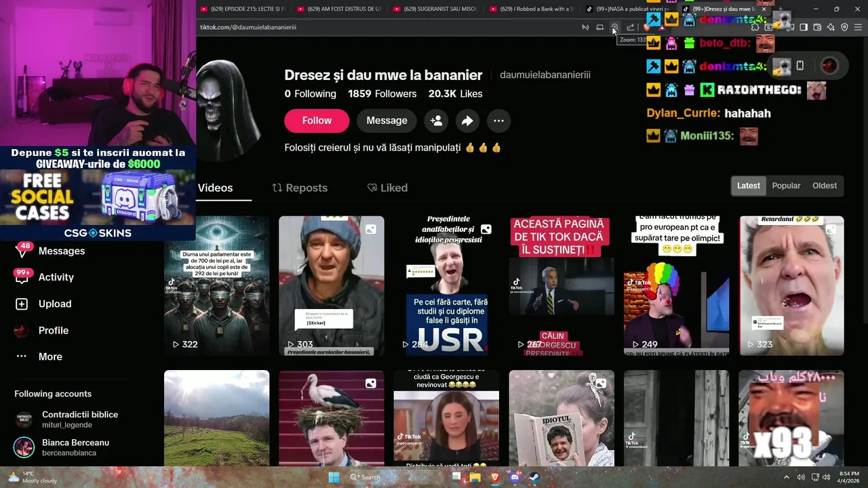This screenshot has height=488, width=868.
Task: Share the profile via arrow icon
Action: point(467,121)
